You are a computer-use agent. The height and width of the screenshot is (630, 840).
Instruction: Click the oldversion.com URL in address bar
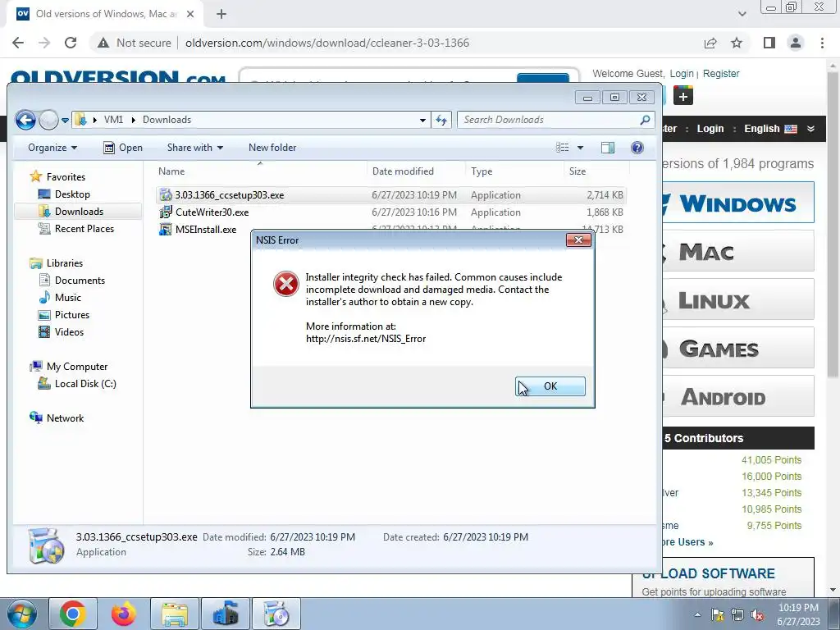(x=327, y=43)
